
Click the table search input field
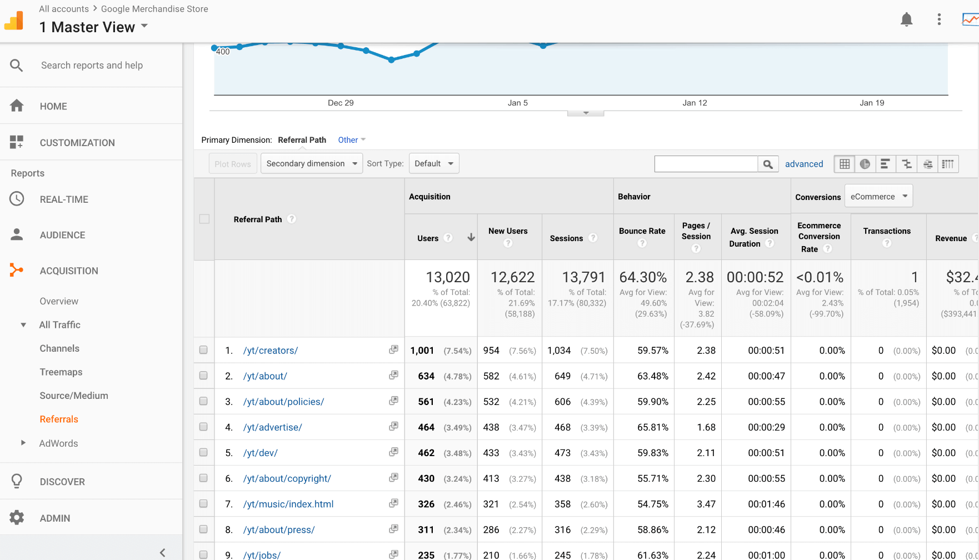[706, 164]
